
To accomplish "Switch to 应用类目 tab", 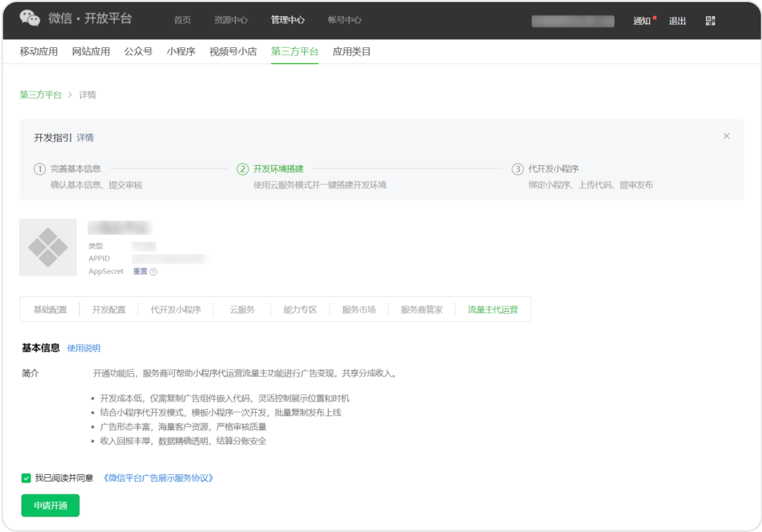I will coord(351,52).
